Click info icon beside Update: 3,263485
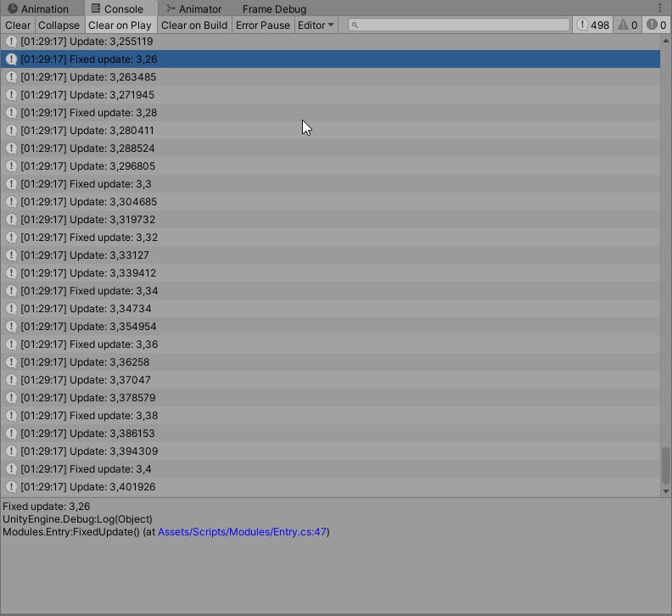This screenshot has width=672, height=616. 12,77
